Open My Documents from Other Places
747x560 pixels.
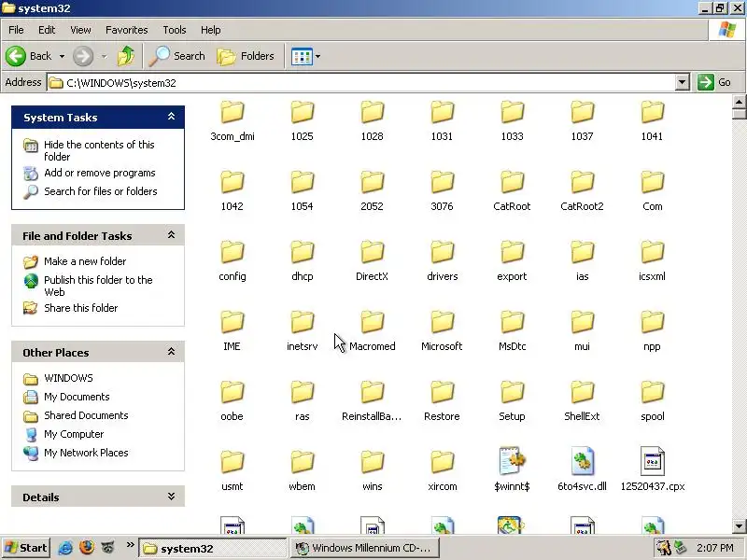pos(77,397)
